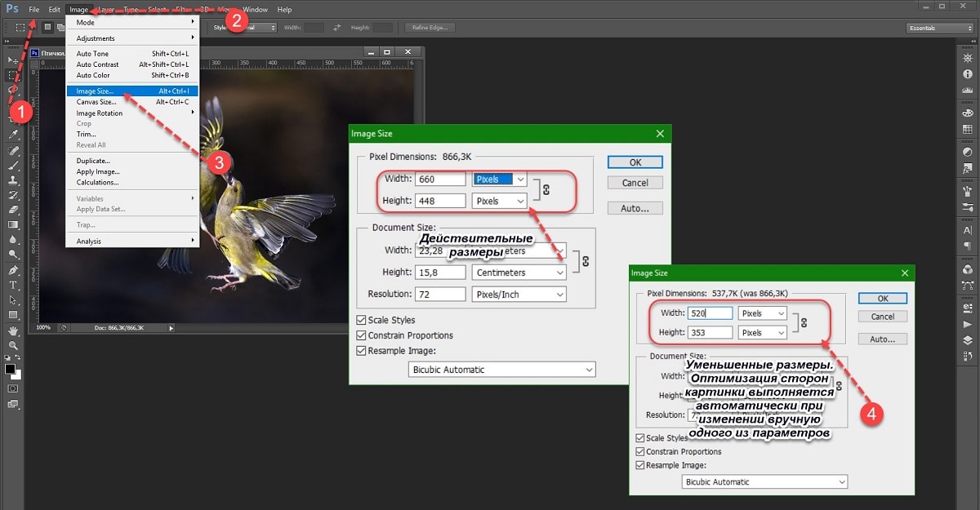This screenshot has height=510, width=980.
Task: Select the Blur tool
Action: [x=13, y=240]
